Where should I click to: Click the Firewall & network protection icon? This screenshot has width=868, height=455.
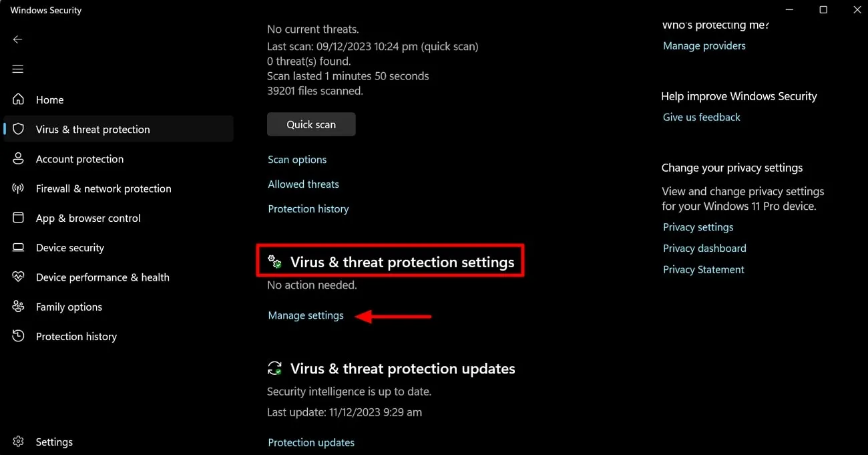click(x=19, y=188)
